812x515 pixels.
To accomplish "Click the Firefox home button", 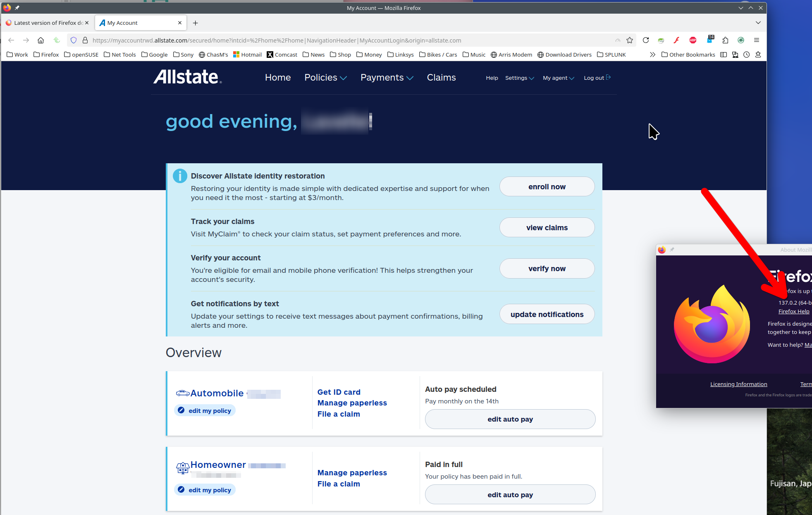I will pyautogui.click(x=41, y=40).
